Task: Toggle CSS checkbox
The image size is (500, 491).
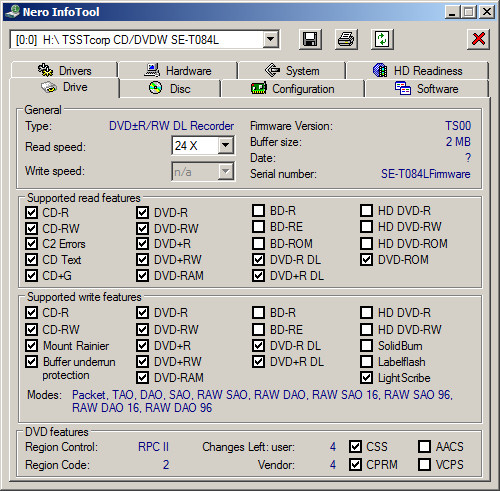Action: [x=356, y=446]
